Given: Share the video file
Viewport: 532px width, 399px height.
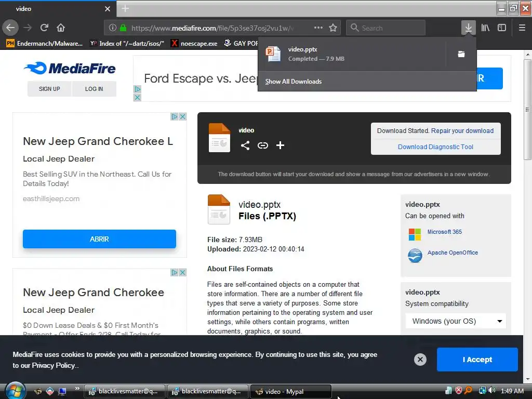Looking at the screenshot, I should [x=245, y=145].
